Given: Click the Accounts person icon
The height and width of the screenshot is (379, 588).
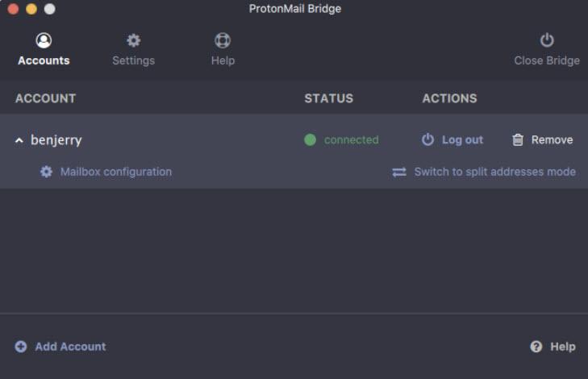Looking at the screenshot, I should [x=44, y=40].
